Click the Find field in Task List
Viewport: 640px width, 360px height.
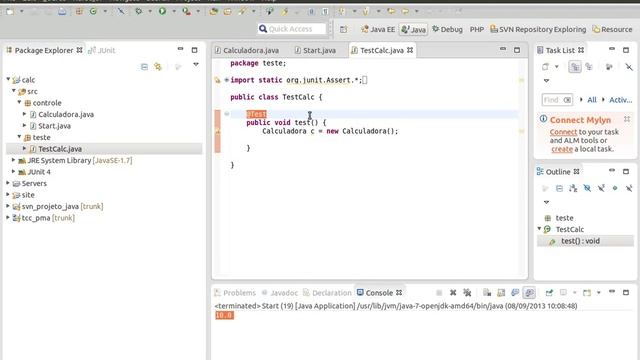[x=557, y=100]
